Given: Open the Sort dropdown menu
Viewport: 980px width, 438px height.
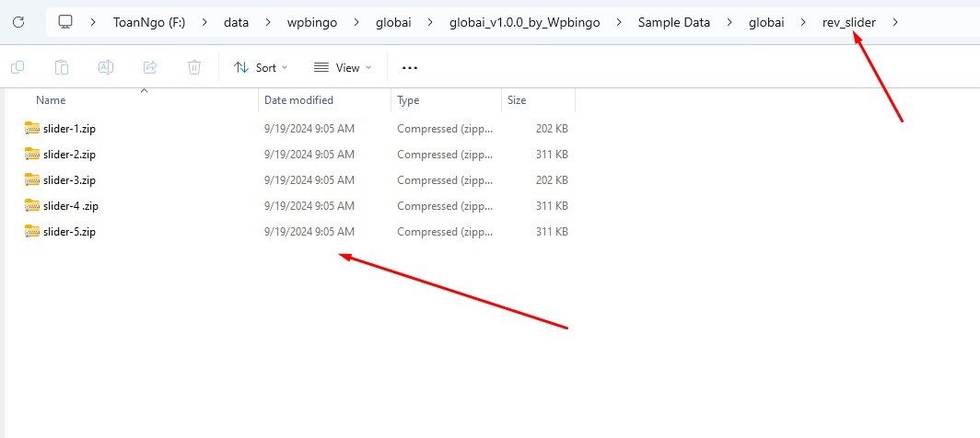Looking at the screenshot, I should 261,67.
